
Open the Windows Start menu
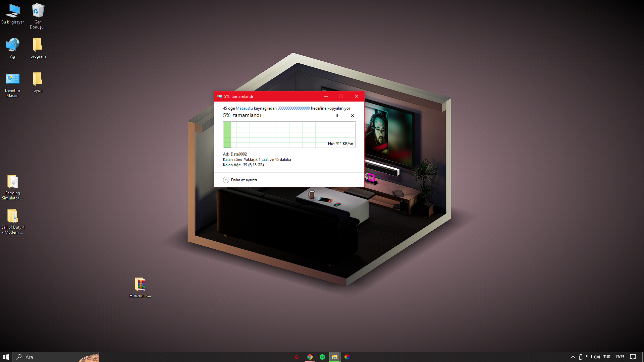pos(6,357)
